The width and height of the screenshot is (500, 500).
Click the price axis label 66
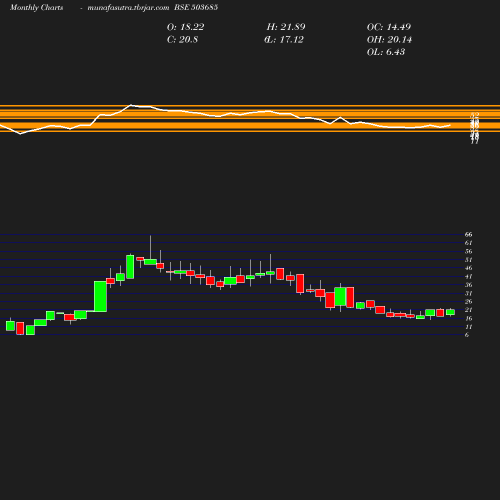(x=468, y=234)
